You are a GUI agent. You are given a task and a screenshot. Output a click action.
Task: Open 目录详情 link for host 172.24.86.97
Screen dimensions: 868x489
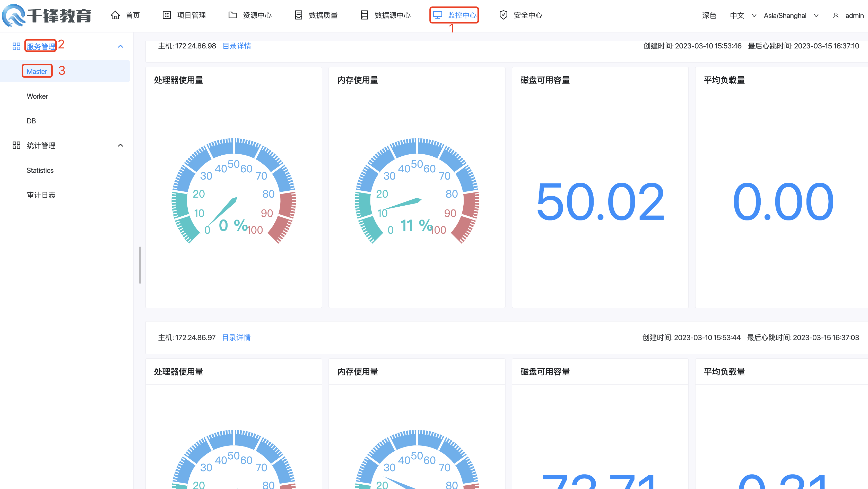236,338
